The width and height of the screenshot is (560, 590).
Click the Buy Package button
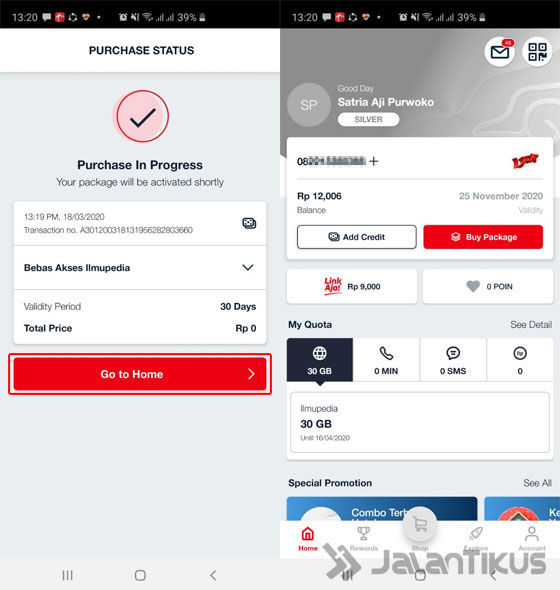pos(483,237)
